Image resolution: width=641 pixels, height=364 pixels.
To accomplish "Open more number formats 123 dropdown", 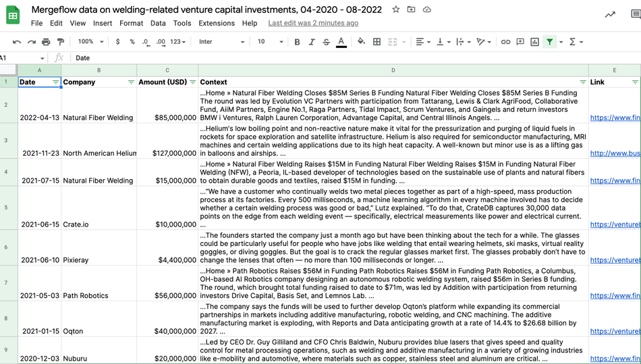I will pos(178,42).
